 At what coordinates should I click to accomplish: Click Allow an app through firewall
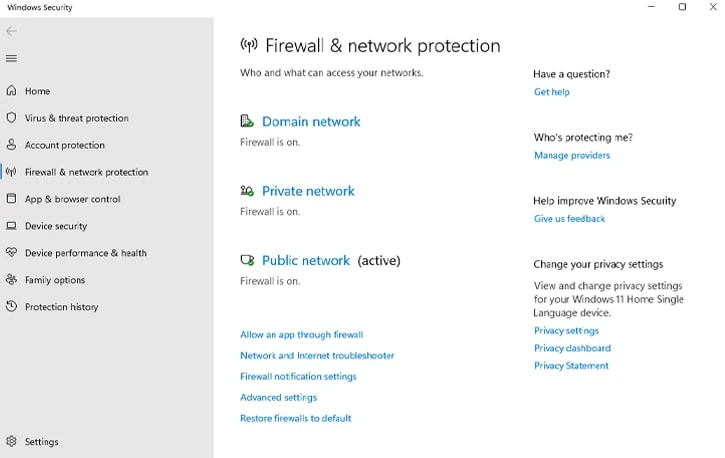pos(301,335)
